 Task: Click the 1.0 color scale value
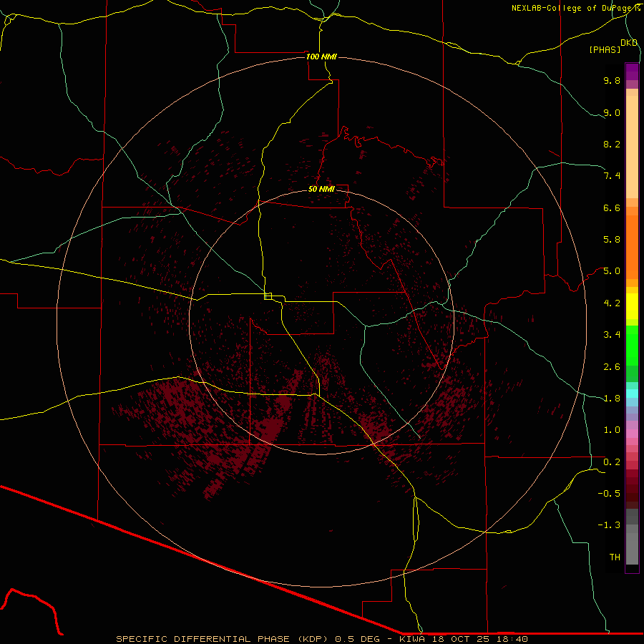click(x=612, y=430)
